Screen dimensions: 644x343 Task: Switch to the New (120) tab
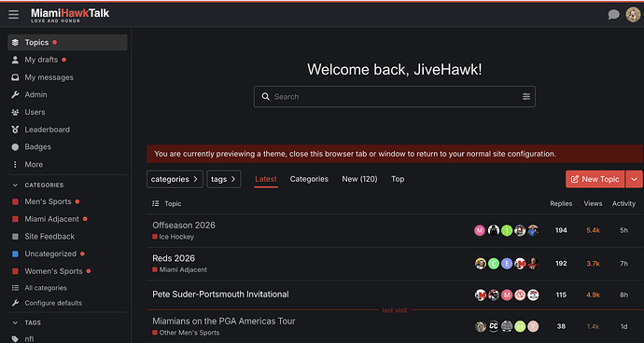coord(359,179)
